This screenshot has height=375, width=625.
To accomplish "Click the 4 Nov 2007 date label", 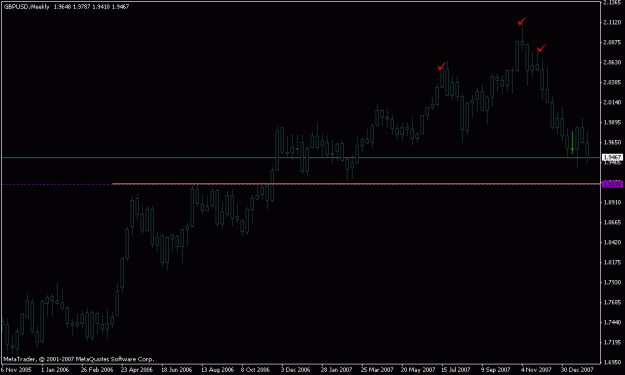I will click(x=536, y=370).
